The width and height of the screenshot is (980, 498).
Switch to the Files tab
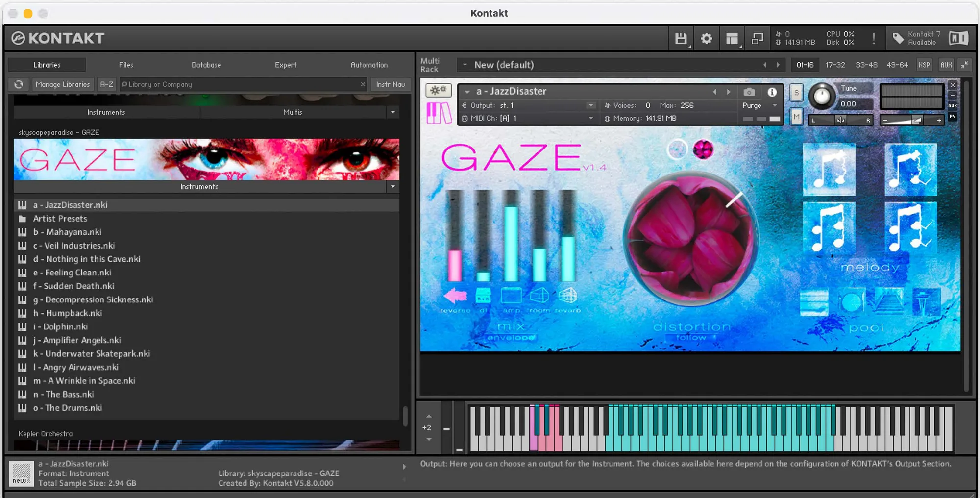126,65
